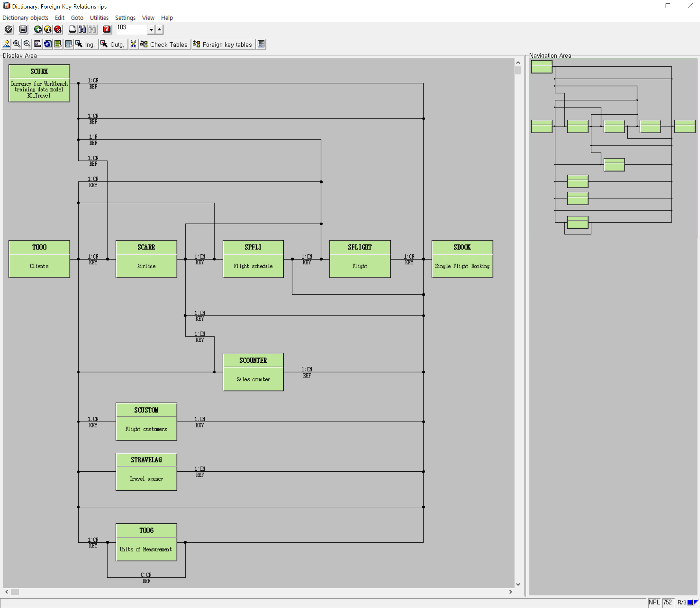Click the red Help question mark icon
Image resolution: width=700 pixels, height=608 pixels.
coord(107,30)
